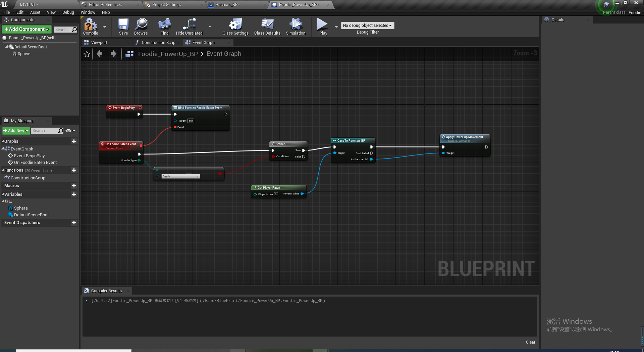This screenshot has height=352, width=644.
Task: Open the Window menu
Action: [88, 12]
